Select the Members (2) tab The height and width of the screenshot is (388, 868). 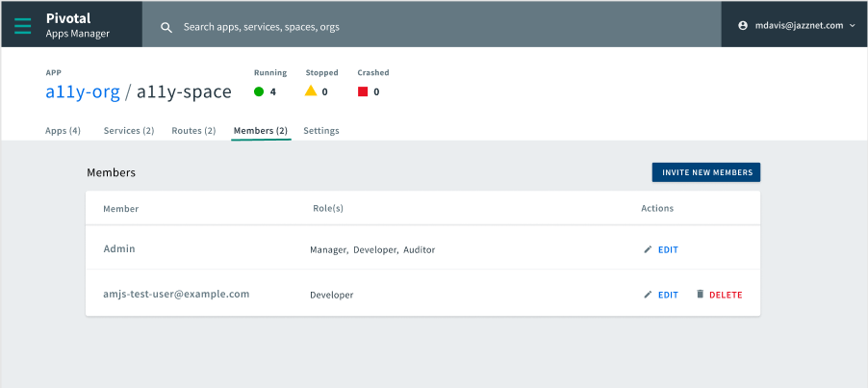tap(261, 131)
